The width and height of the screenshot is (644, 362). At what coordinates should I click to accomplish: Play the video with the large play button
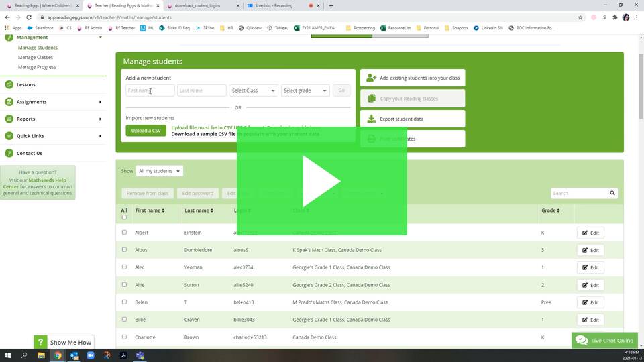pyautogui.click(x=321, y=181)
